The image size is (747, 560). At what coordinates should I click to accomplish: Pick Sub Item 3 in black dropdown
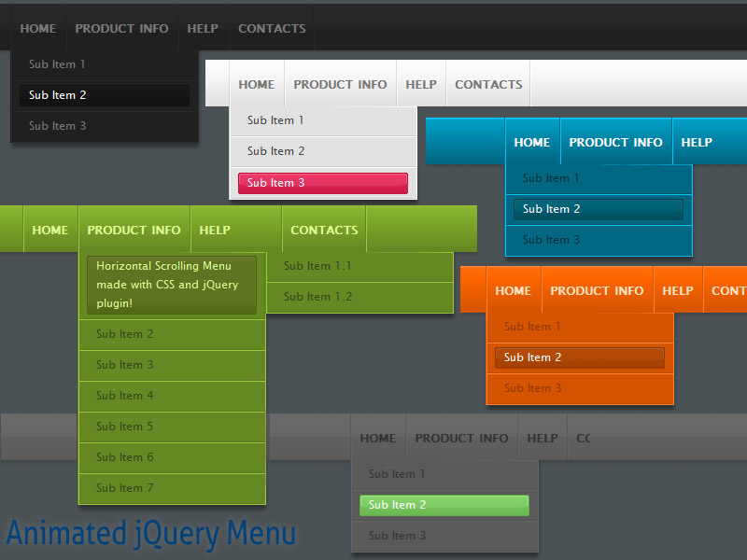[x=105, y=126]
